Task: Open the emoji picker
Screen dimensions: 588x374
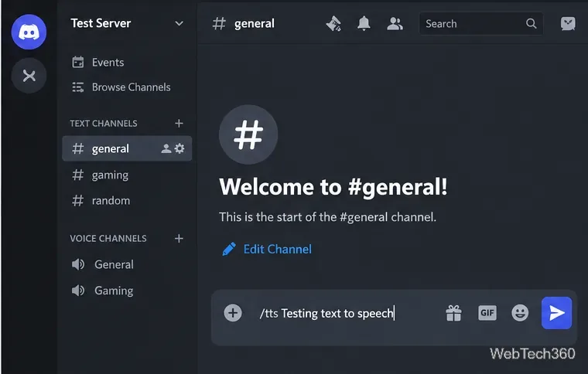Action: tap(520, 313)
